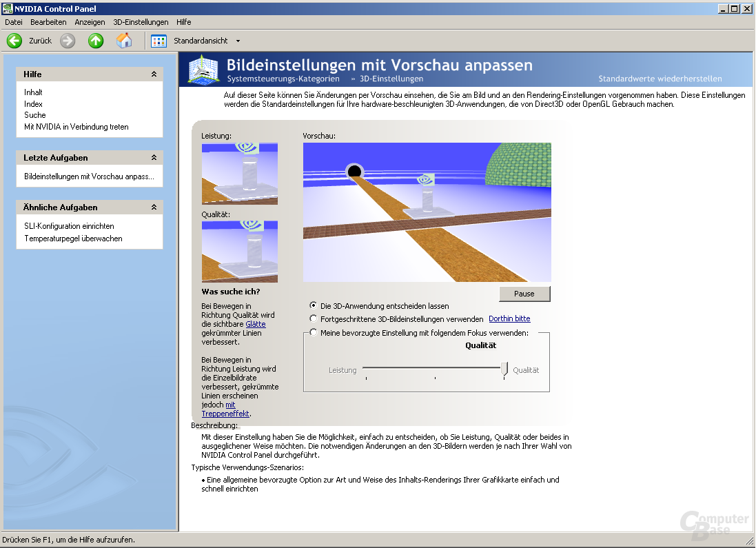Click the Pause button under preview
The width and height of the screenshot is (756, 548).
pos(524,294)
